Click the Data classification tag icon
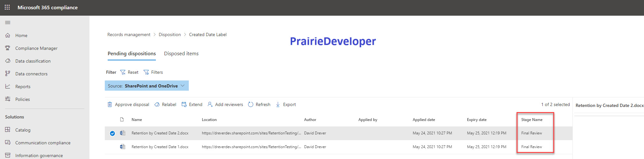 pos(8,61)
